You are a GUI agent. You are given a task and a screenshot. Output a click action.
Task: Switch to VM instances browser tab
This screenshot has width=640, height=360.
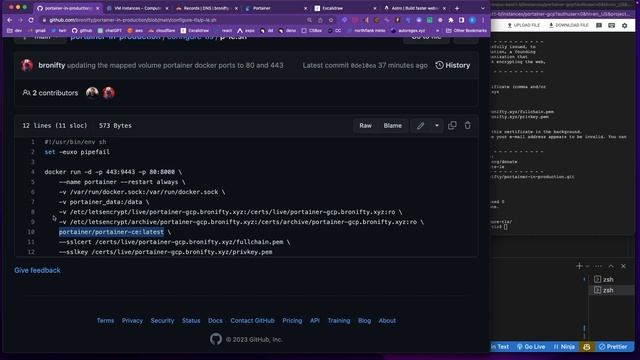click(138, 8)
